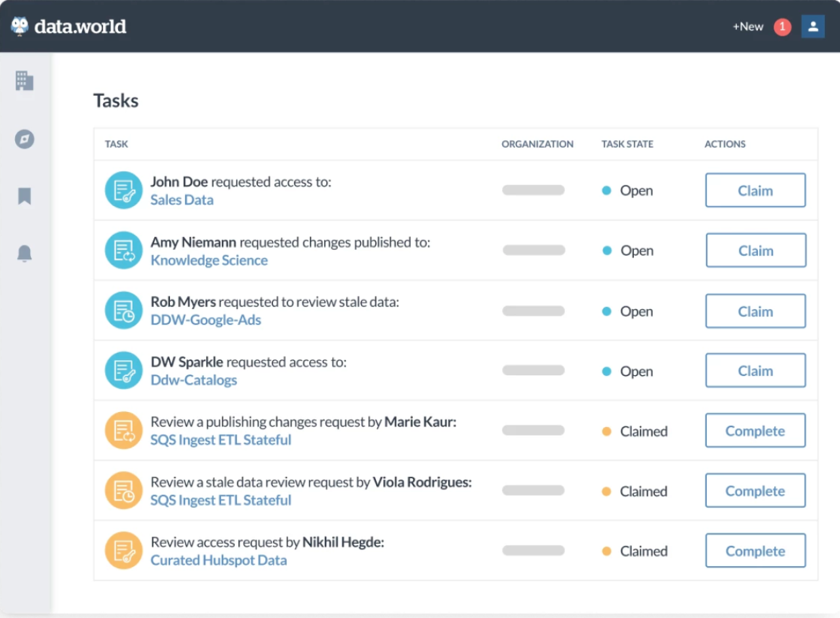Click the data.world owl logo

tap(20, 26)
